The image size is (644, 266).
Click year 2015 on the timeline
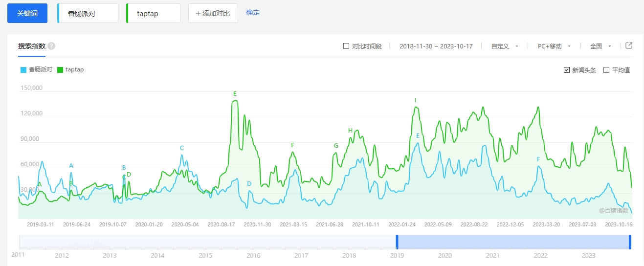coord(205,255)
